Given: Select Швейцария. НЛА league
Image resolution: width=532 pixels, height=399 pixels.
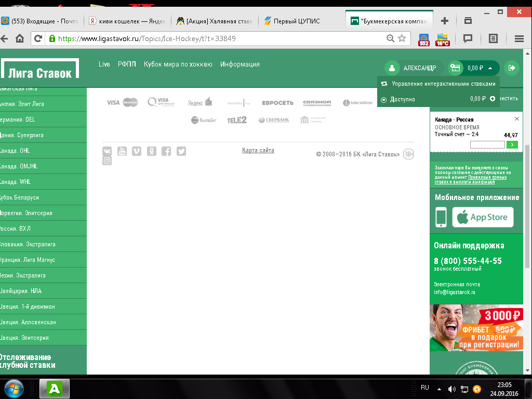Looking at the screenshot, I should tap(43, 291).
